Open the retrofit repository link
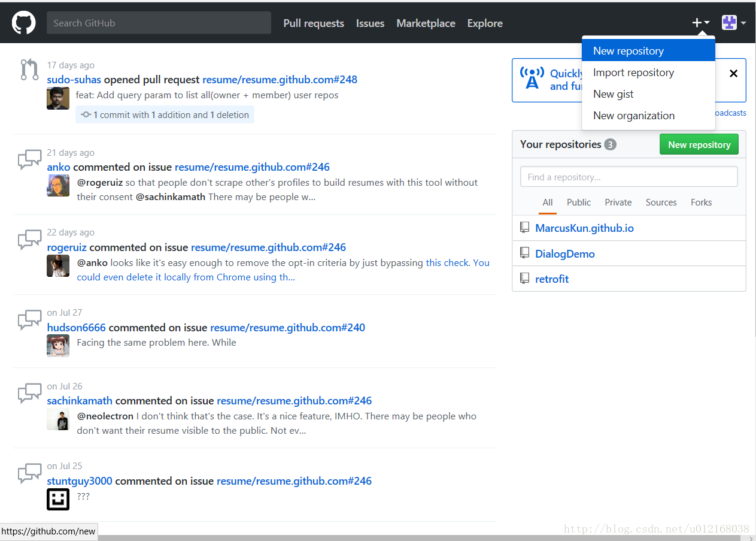The image size is (756, 541). click(x=552, y=279)
